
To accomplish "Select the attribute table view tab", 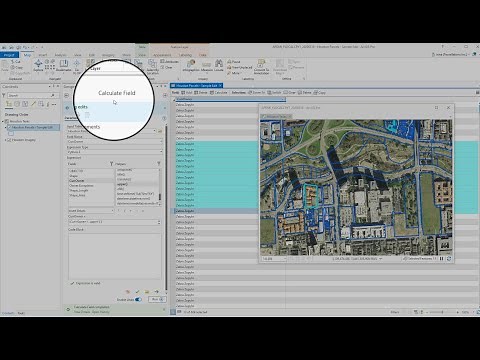I will point(195,86).
